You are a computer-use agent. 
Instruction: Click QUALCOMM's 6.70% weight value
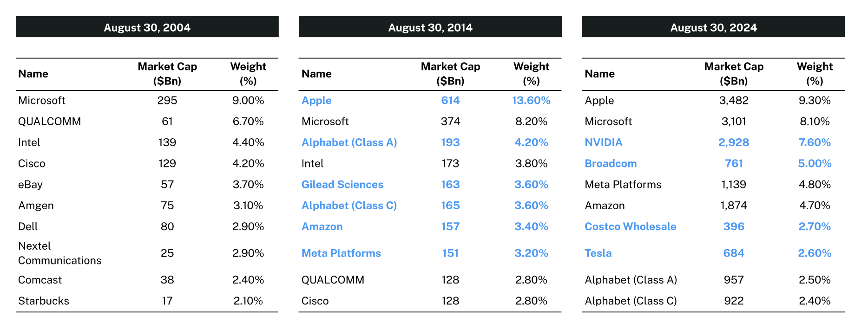pos(248,122)
